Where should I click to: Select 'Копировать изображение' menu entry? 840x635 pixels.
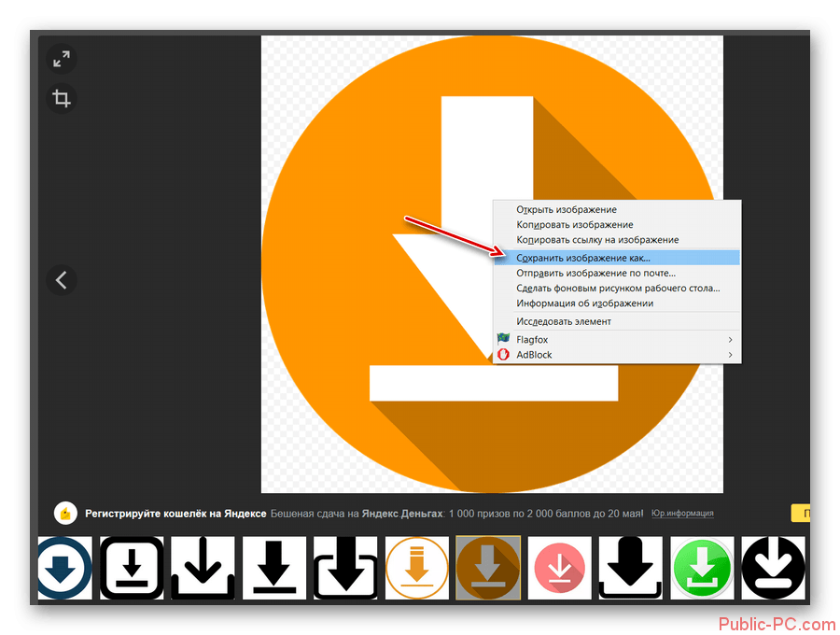574,225
